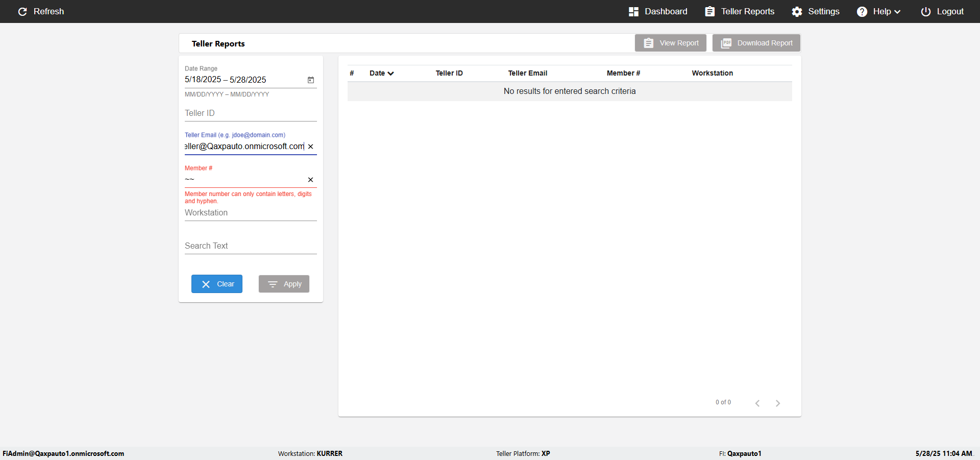The image size is (980, 460).
Task: Go to next page of results
Action: coord(778,403)
